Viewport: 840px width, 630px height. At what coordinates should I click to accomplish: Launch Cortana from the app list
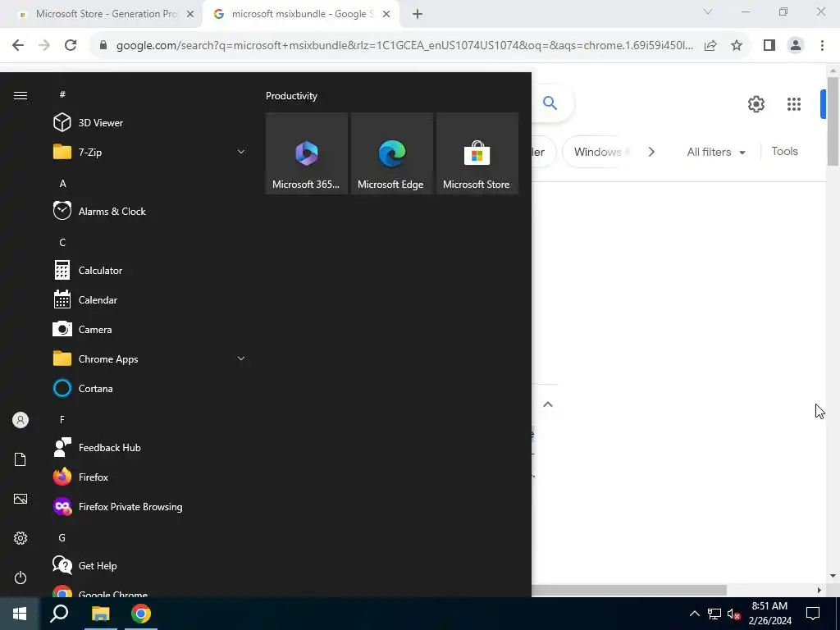150,388
